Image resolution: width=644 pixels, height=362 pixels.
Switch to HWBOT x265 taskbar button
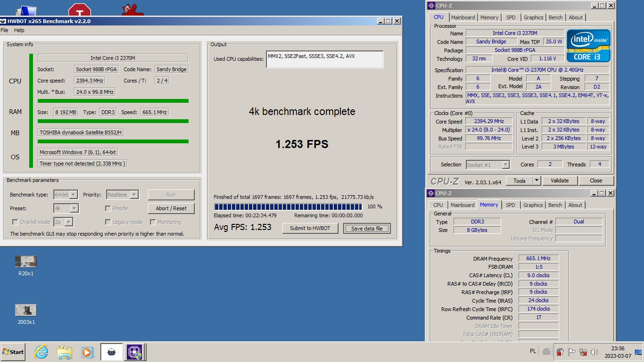[111, 352]
